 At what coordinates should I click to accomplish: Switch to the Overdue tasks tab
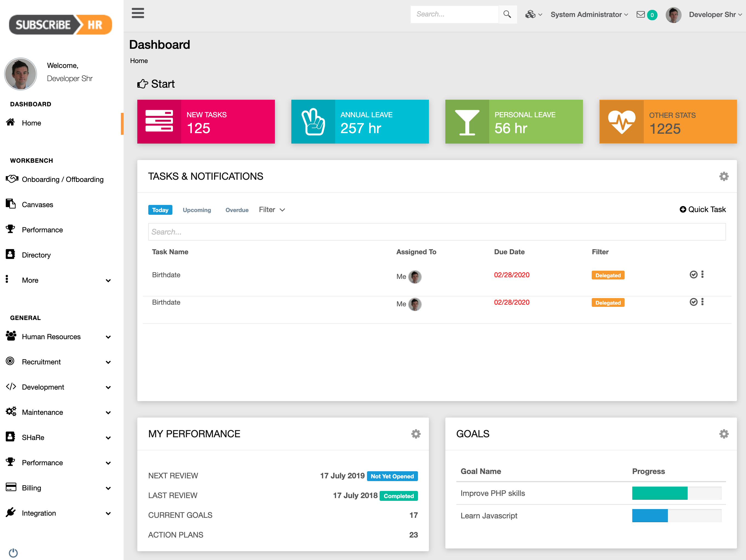click(x=237, y=209)
